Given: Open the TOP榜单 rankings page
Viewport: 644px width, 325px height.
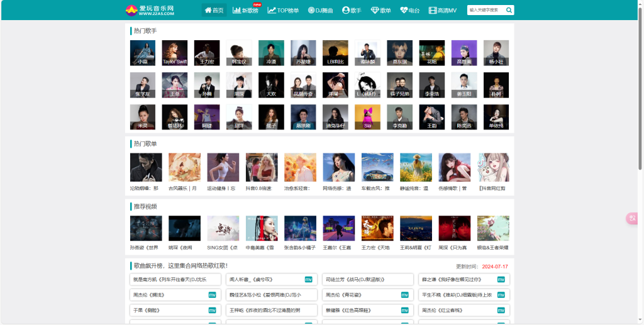Looking at the screenshot, I should 283,10.
